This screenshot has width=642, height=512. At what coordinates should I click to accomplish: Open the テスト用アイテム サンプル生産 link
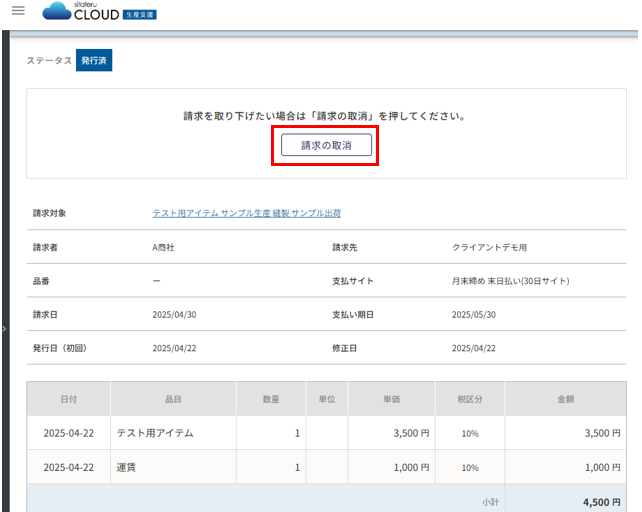[x=246, y=213]
